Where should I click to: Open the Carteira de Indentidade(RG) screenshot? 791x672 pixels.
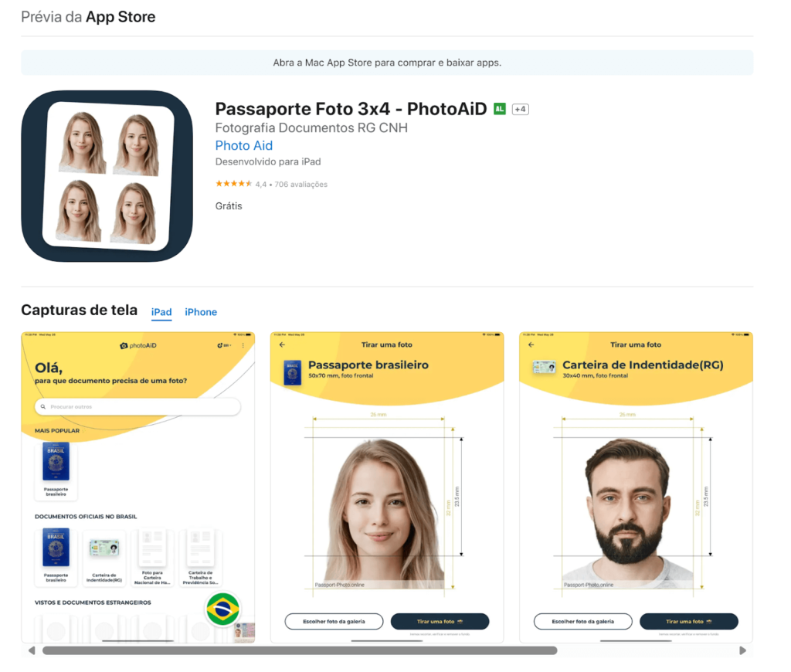636,487
